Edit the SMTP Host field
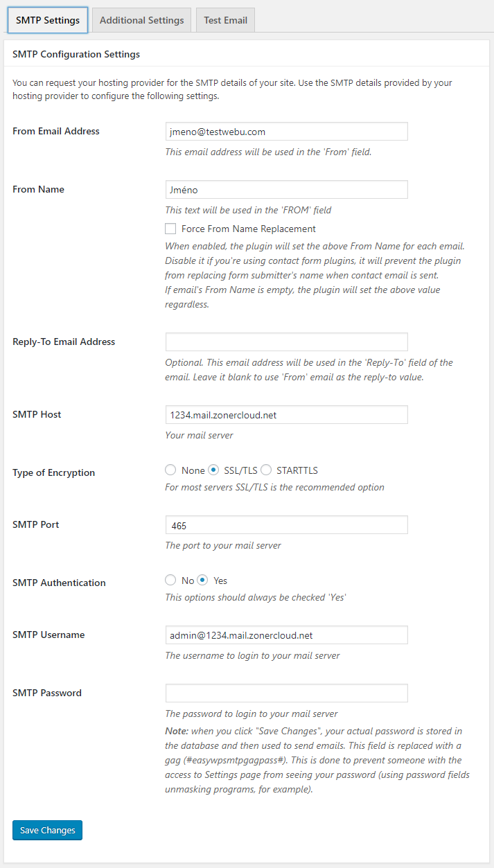This screenshot has width=494, height=868. coord(286,415)
